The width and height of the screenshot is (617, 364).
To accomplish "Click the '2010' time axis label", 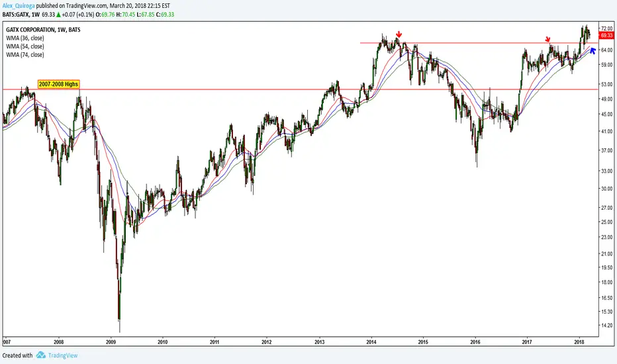I will coord(162,342).
